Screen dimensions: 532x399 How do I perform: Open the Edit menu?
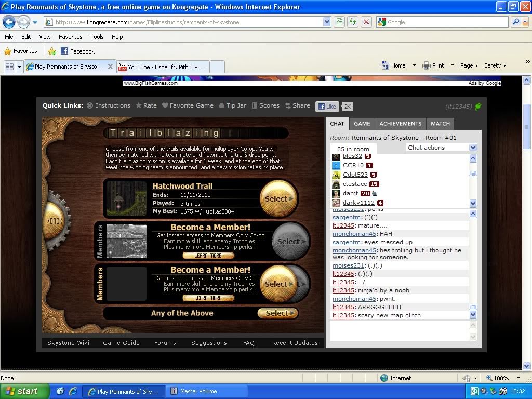(26, 37)
